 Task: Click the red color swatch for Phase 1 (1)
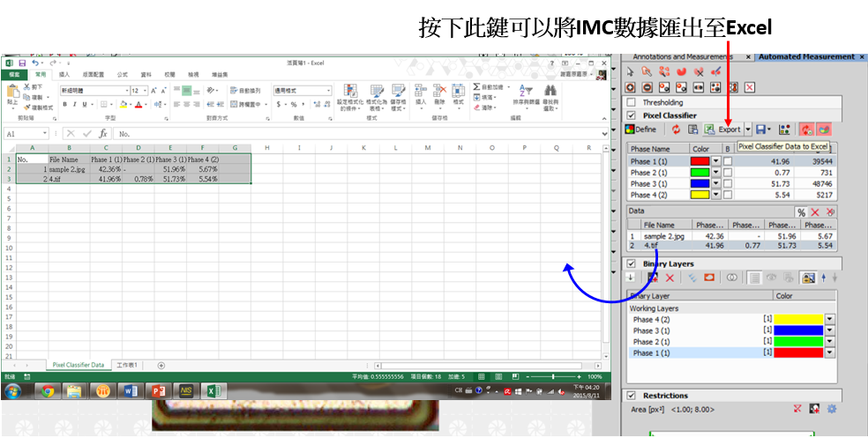[700, 161]
